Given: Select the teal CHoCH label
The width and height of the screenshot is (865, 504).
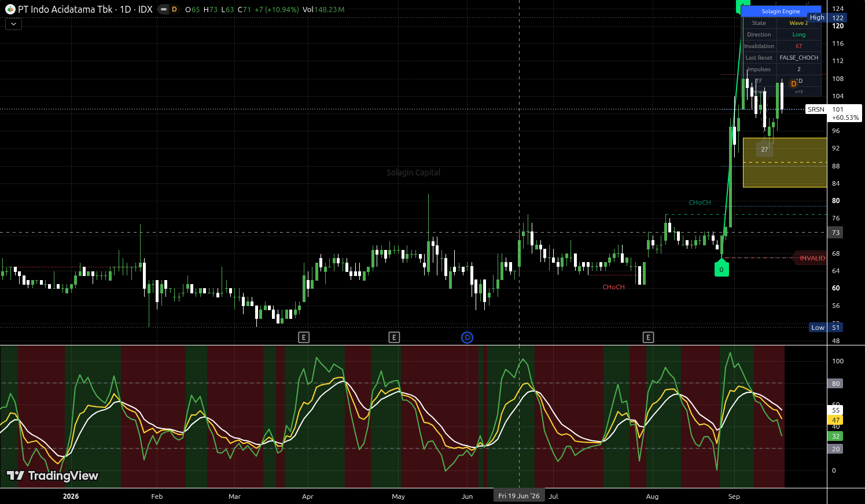Looking at the screenshot, I should 700,203.
